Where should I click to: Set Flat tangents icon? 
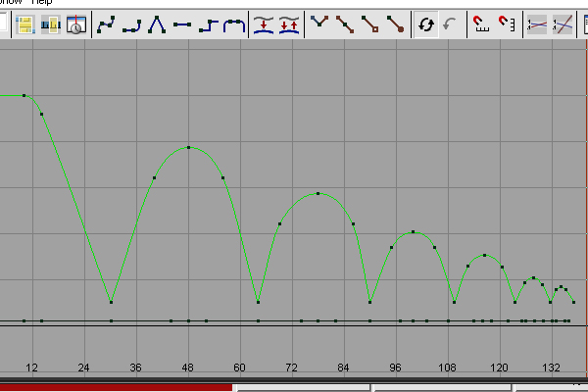pos(182,24)
